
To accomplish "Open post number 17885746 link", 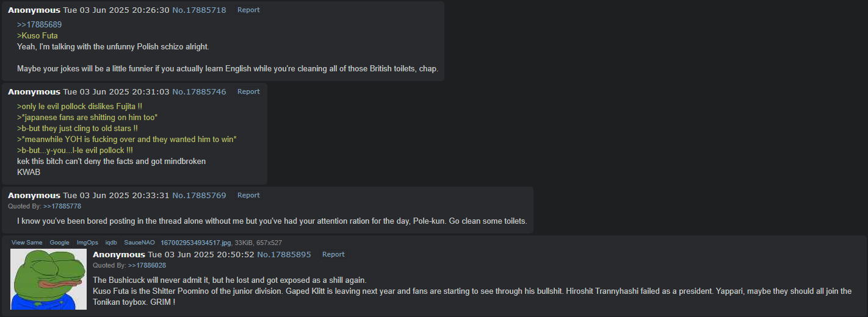I will [199, 91].
